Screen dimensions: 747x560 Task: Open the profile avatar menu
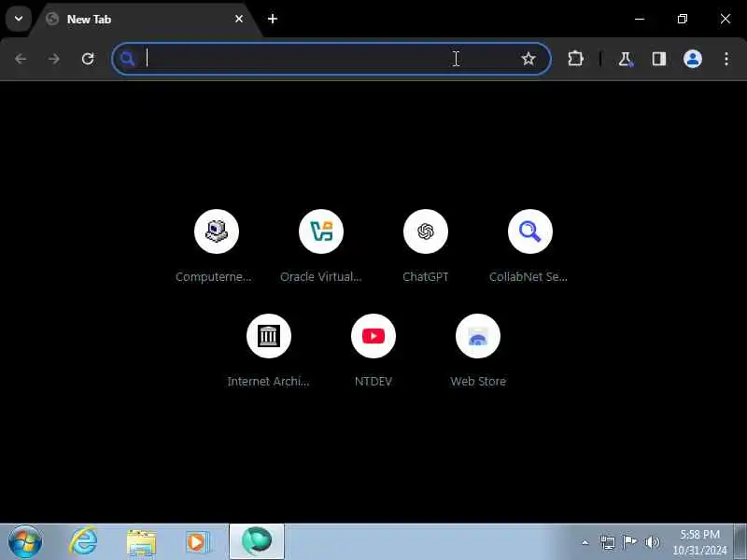[x=693, y=59]
